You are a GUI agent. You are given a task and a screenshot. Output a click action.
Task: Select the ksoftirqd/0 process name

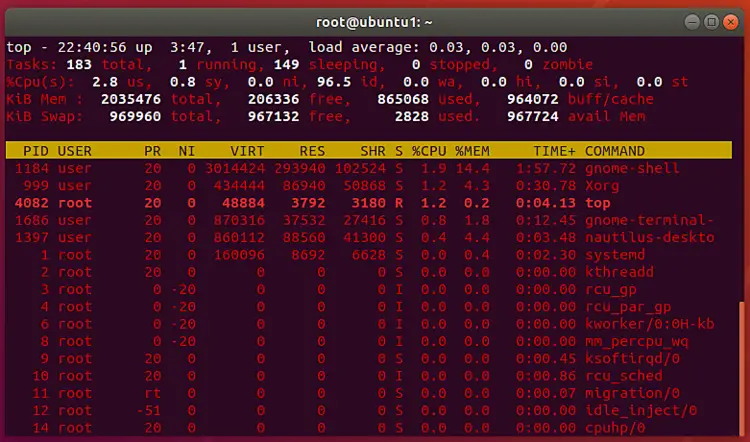click(x=632, y=359)
